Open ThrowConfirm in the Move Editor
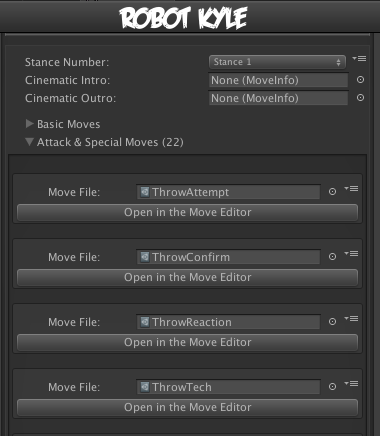The image size is (380, 436). click(187, 277)
